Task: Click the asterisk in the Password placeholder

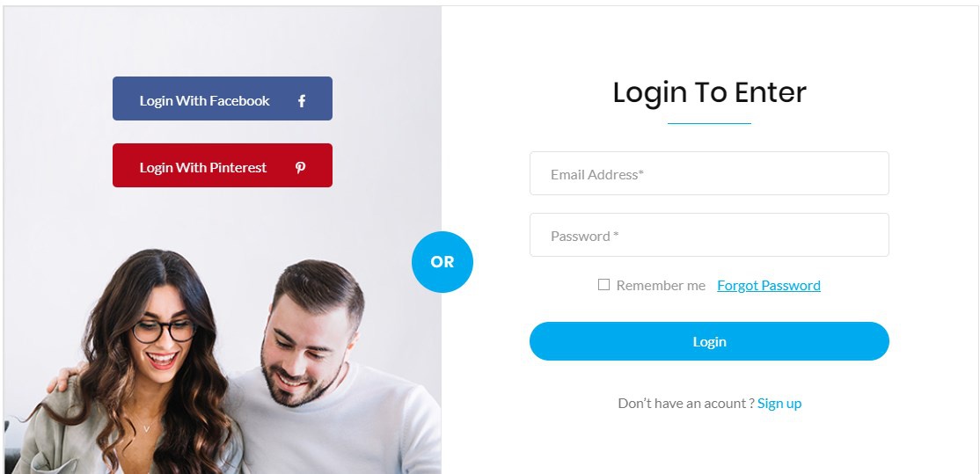Action: tap(616, 234)
